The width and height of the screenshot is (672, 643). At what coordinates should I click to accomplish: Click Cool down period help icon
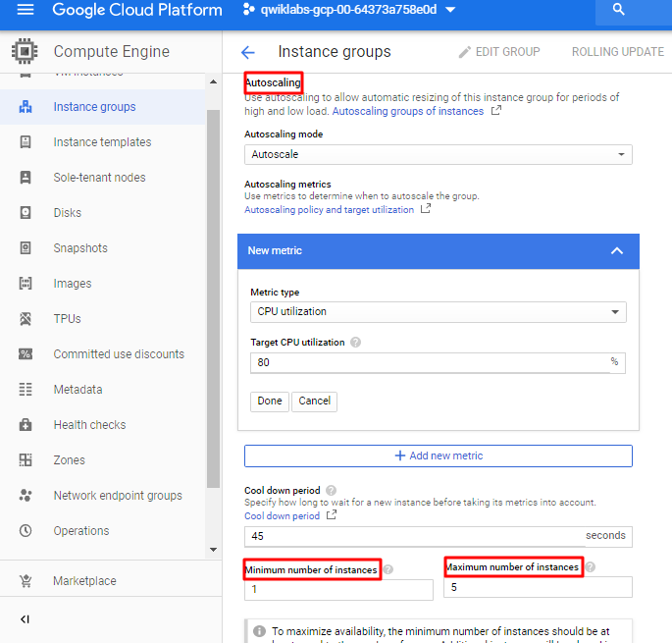click(331, 490)
